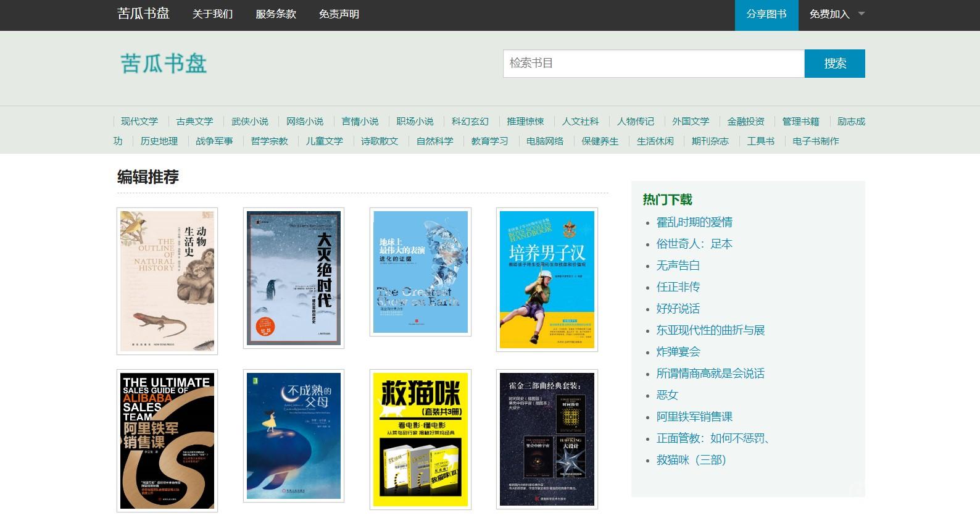Click the 分享图书 button
This screenshot has height=518, width=980.
click(x=766, y=15)
